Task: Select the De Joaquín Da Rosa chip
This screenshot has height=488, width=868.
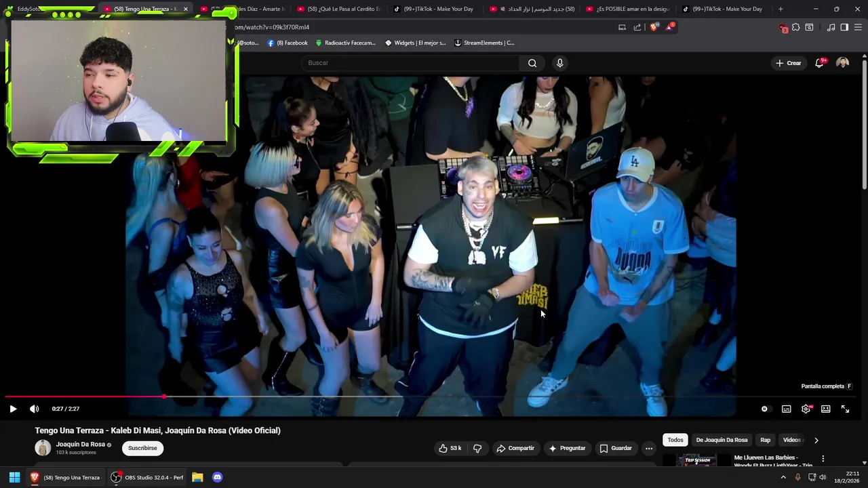Action: pos(722,440)
